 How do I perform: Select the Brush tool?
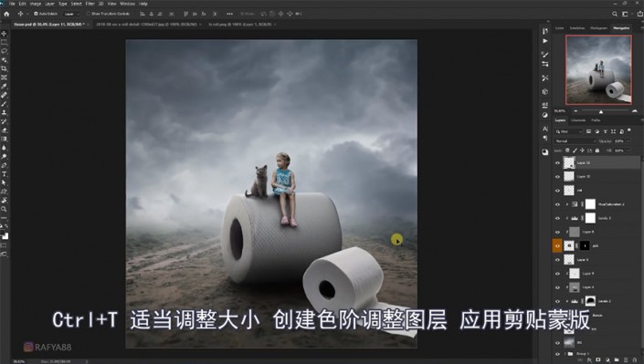[x=4, y=104]
